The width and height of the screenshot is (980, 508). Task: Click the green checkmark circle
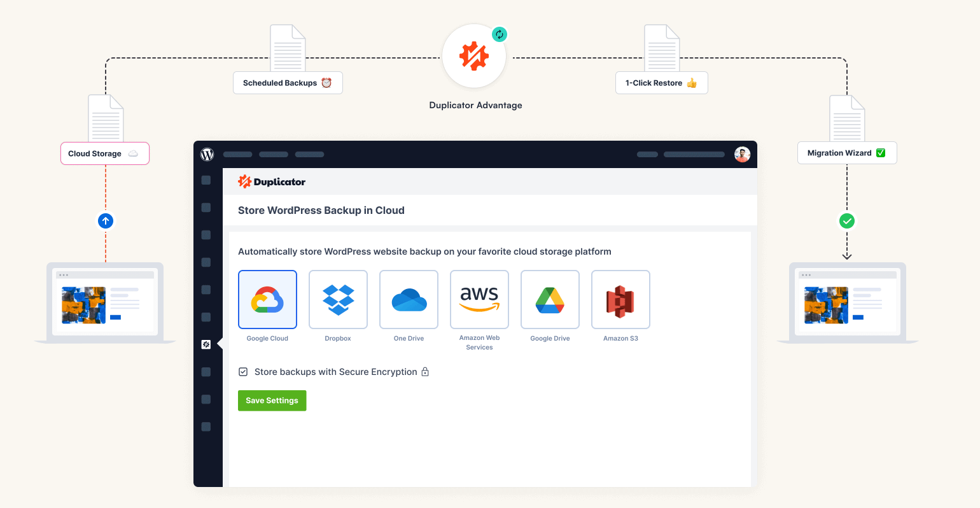click(846, 221)
